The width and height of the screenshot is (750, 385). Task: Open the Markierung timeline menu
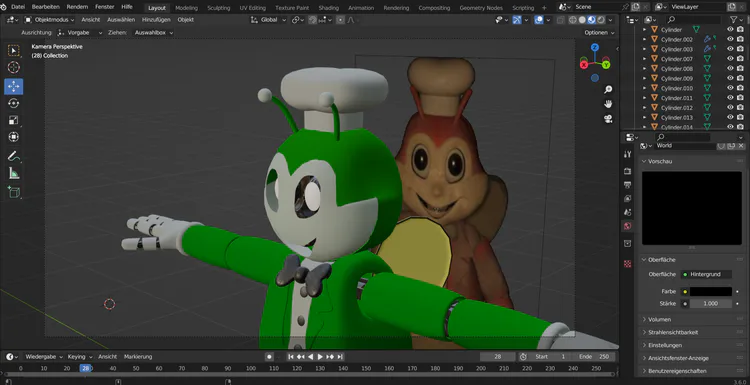(138, 357)
